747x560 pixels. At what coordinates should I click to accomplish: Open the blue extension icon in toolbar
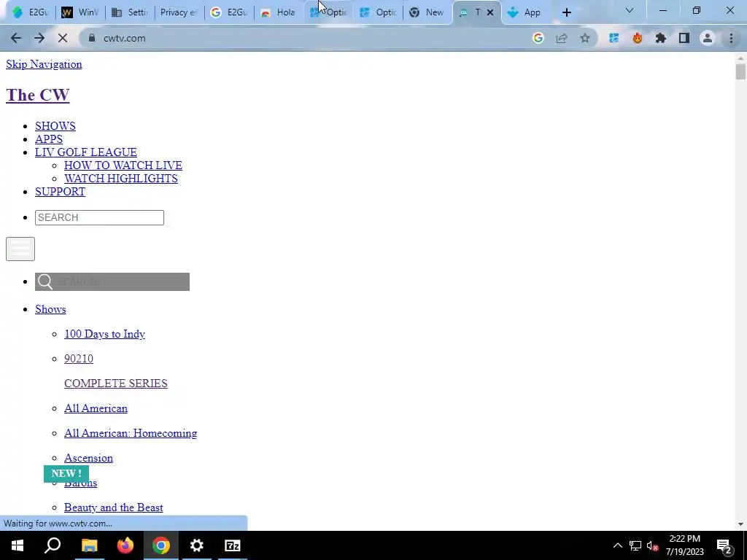click(614, 38)
